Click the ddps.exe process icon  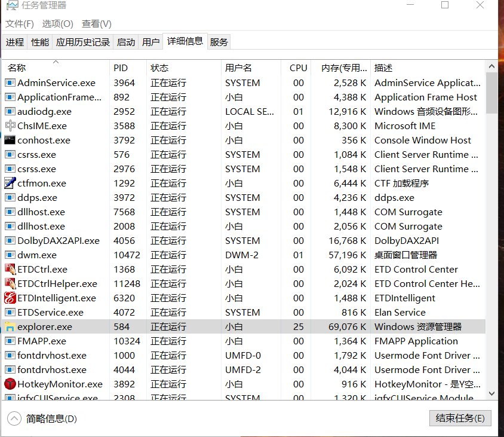pos(10,198)
